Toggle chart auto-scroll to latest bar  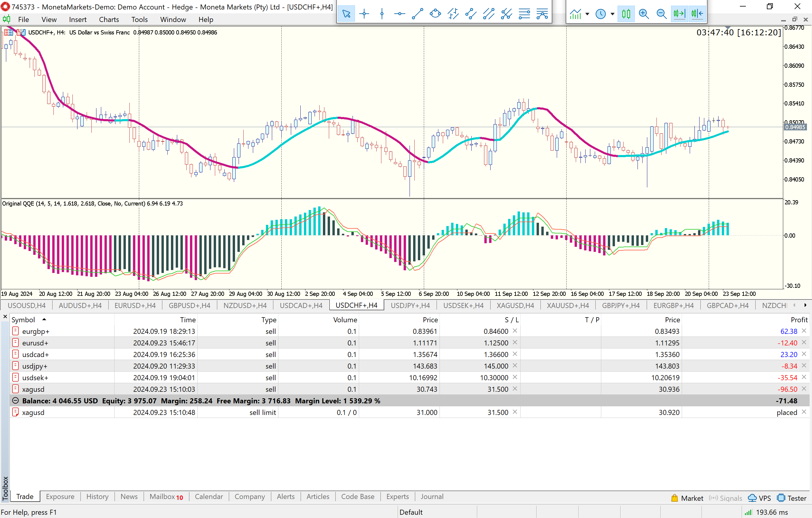click(679, 14)
